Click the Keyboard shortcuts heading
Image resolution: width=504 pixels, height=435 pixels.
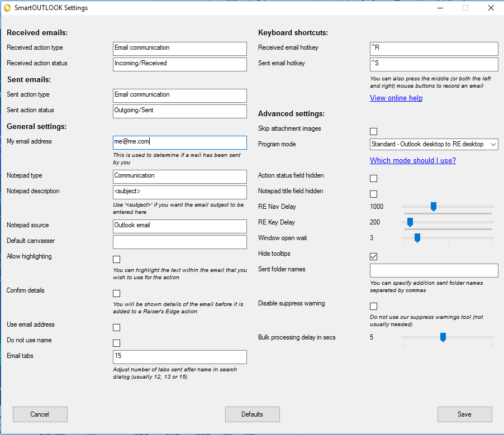tap(293, 33)
